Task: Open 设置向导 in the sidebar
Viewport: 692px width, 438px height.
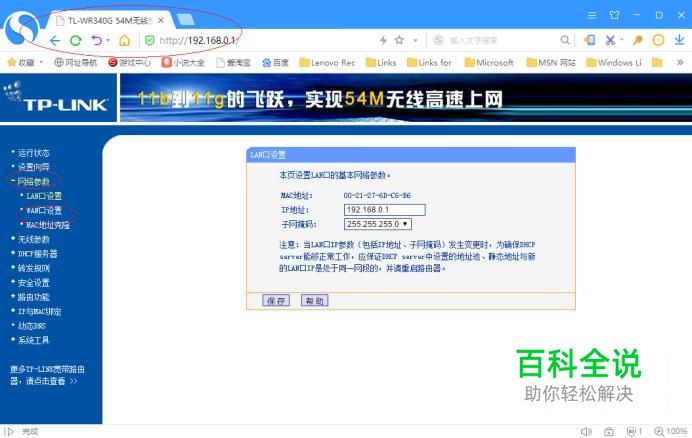Action: pos(34,167)
